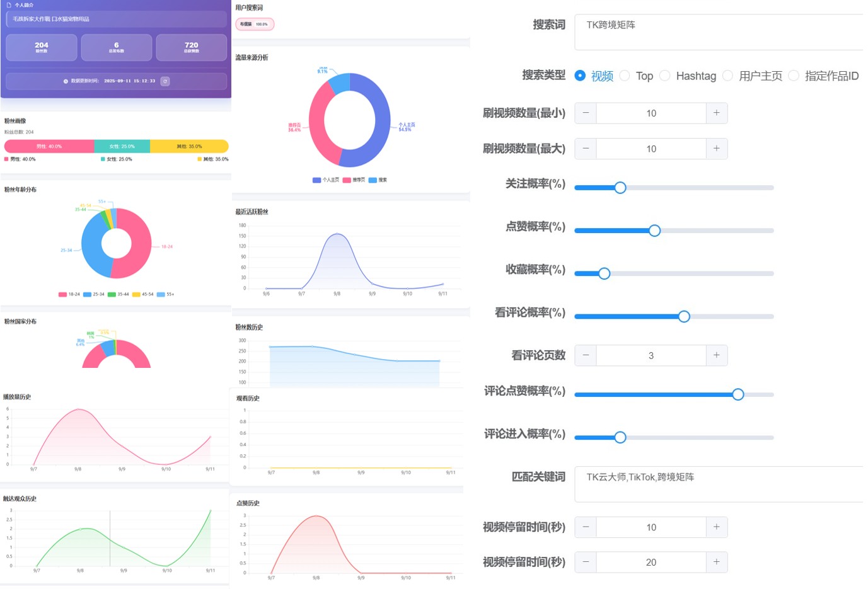Select the Hashtag search type radio
Screen dimensions: 868x589
[665, 76]
